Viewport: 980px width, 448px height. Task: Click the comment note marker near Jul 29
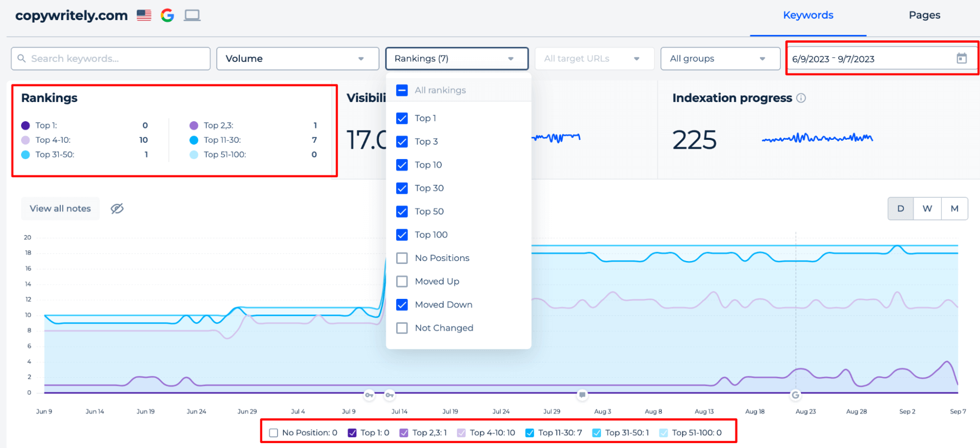(582, 395)
